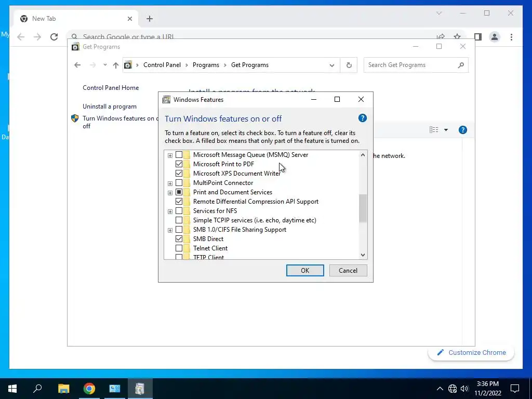Viewport: 532px width, 399px height.
Task: Toggle Microsoft Message Queue (MSMQ) Server checkbox
Action: 179,155
